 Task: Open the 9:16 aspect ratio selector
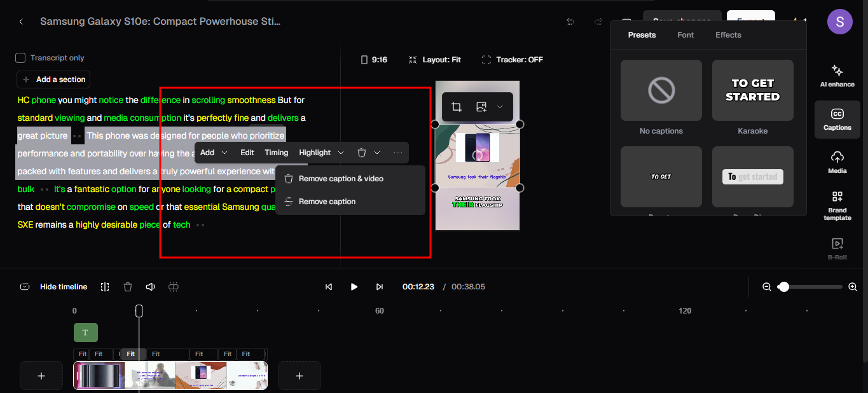tap(374, 60)
